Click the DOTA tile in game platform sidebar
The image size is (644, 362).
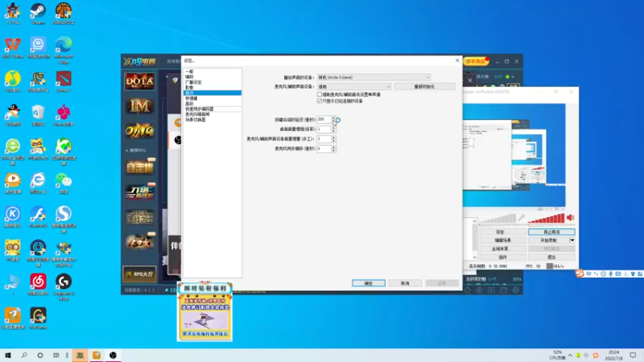[139, 81]
